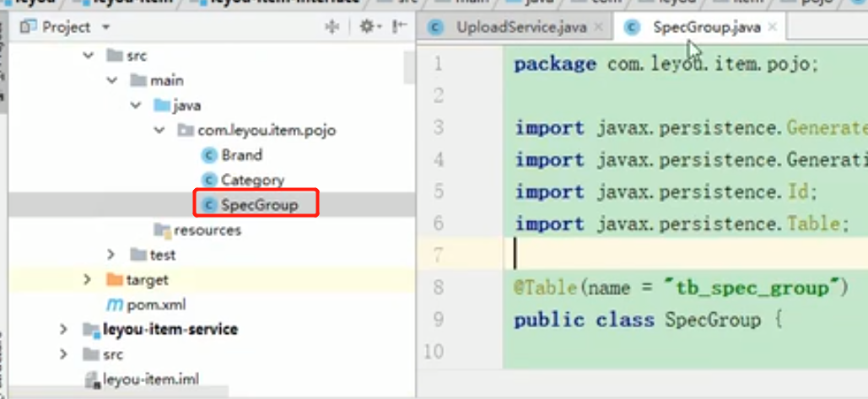The height and width of the screenshot is (399, 868).
Task: Select the resources folder
Action: coord(207,230)
